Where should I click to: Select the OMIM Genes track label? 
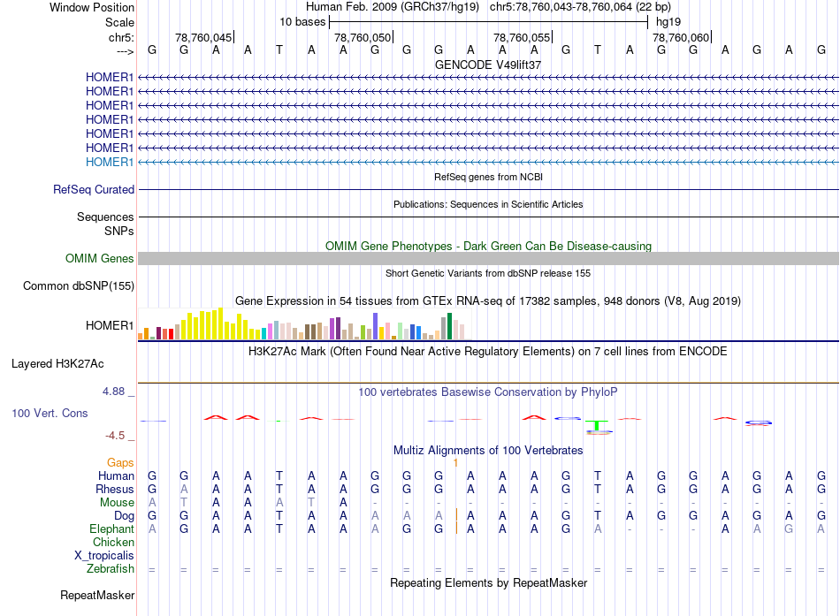click(x=100, y=259)
